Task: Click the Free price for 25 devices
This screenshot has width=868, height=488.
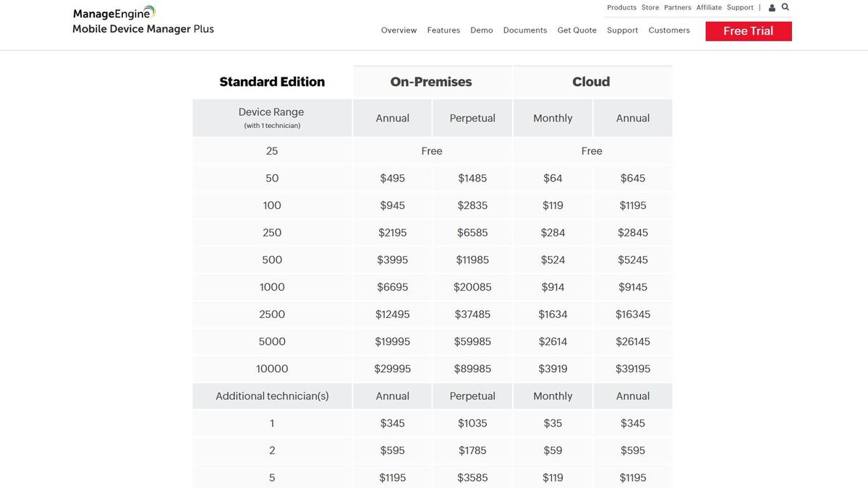Action: point(432,150)
